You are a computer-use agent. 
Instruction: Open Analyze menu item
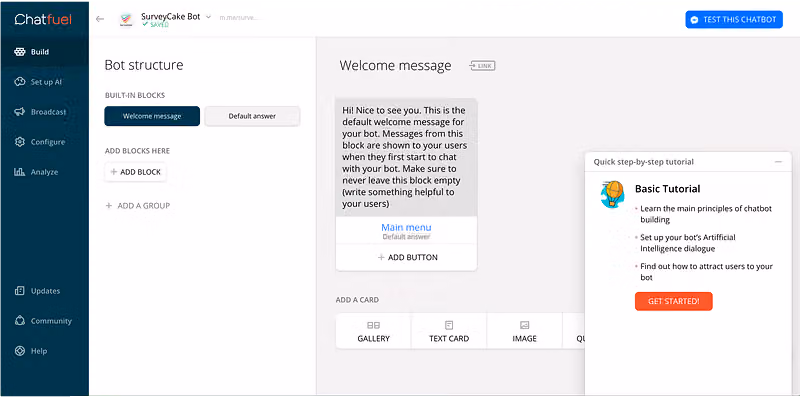[x=44, y=172]
